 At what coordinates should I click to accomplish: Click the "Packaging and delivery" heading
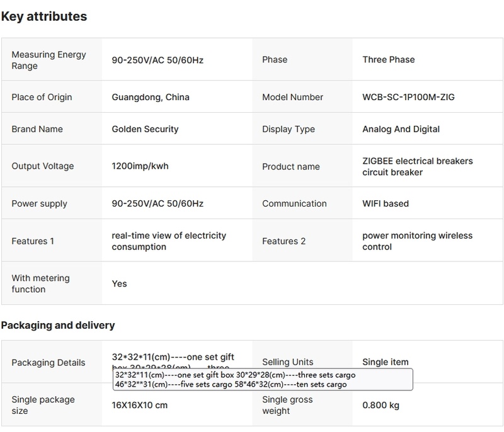pyautogui.click(x=58, y=326)
